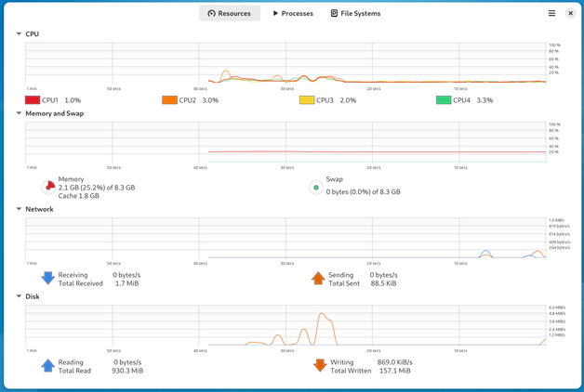Click the Memory pie chart icon

point(48,188)
